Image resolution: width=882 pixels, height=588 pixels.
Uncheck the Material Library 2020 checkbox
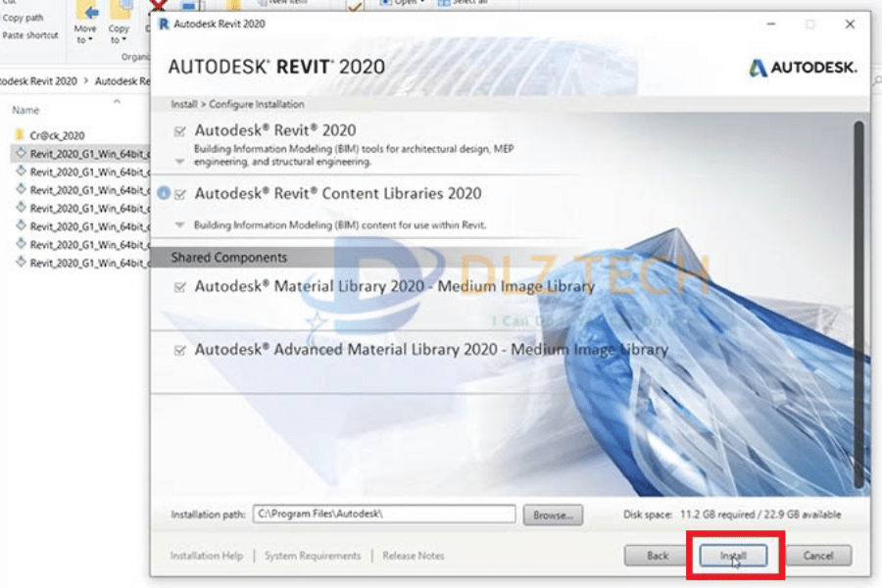[x=179, y=287]
